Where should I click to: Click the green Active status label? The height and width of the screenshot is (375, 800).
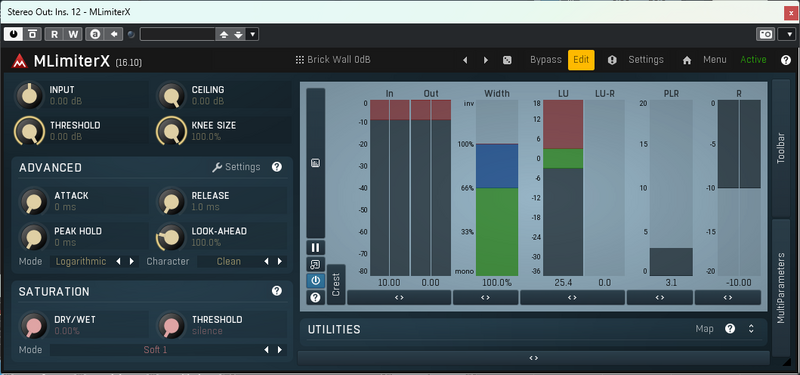pyautogui.click(x=753, y=60)
